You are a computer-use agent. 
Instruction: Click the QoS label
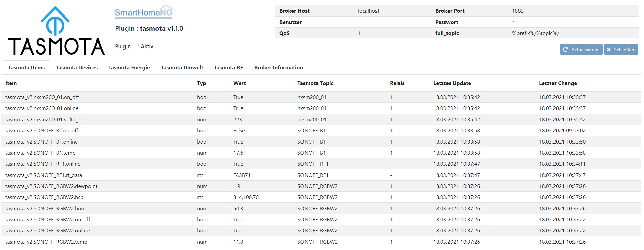[284, 33]
